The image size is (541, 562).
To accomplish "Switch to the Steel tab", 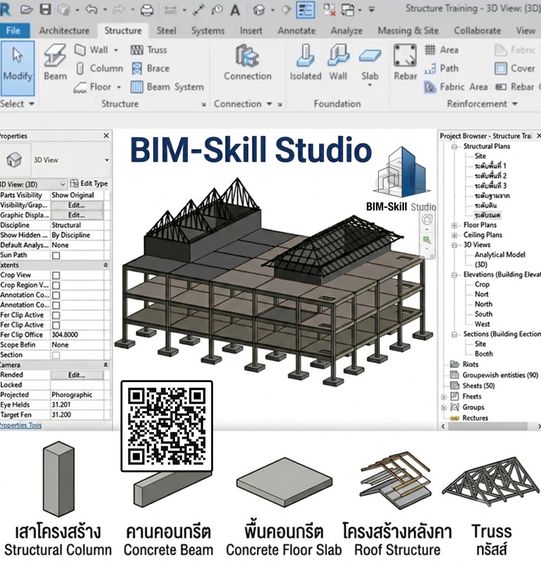I will point(166,31).
